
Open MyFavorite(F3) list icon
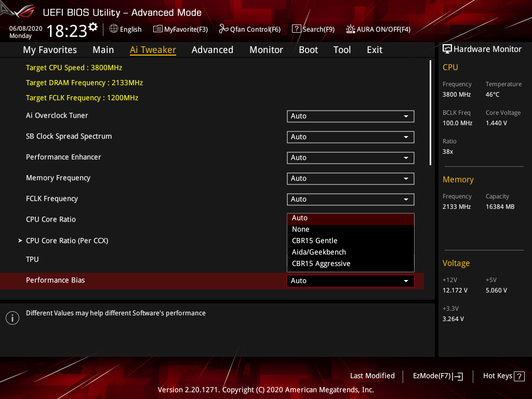[158, 29]
